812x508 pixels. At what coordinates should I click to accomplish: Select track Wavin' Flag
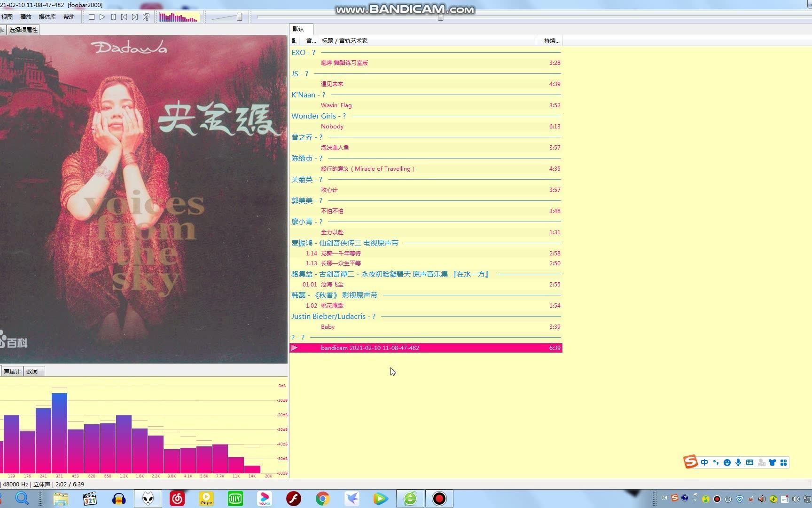pos(426,105)
